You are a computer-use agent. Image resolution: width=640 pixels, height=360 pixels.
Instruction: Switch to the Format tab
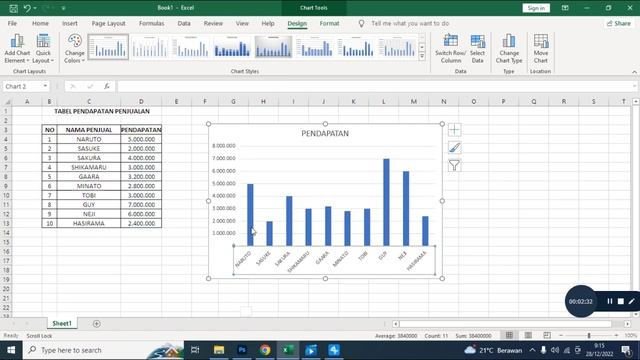[329, 24]
